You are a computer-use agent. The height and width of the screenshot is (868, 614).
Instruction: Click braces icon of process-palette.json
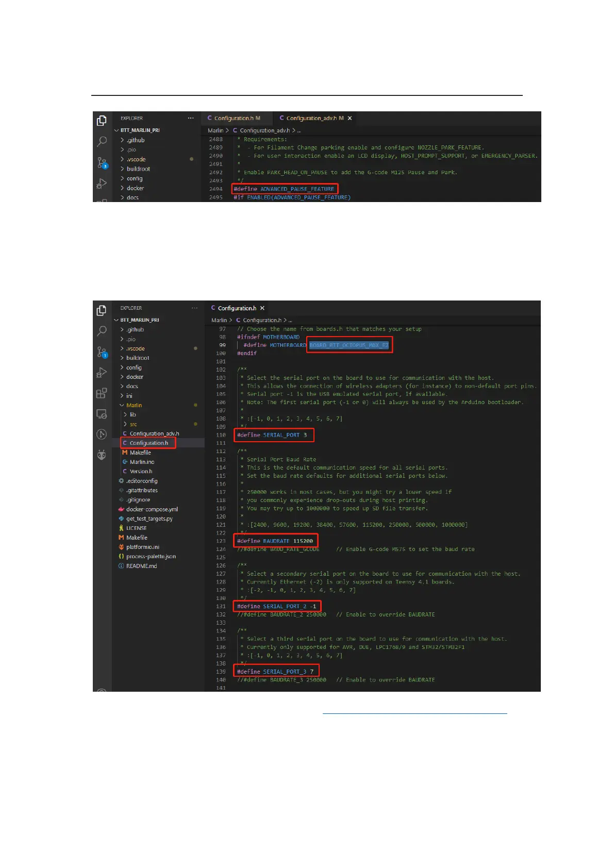pyautogui.click(x=121, y=557)
